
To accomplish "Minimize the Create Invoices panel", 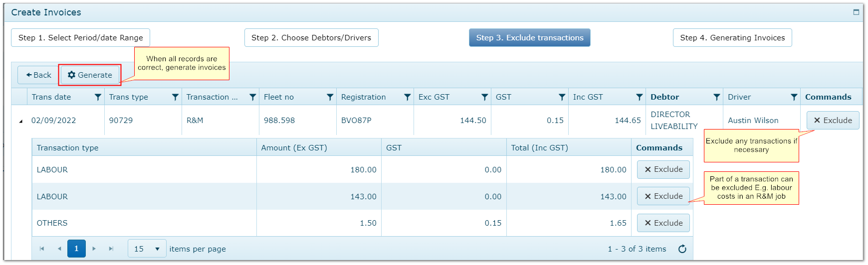I will [x=856, y=12].
